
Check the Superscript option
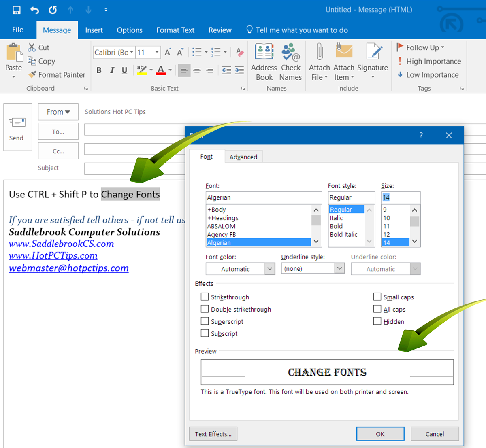205,321
